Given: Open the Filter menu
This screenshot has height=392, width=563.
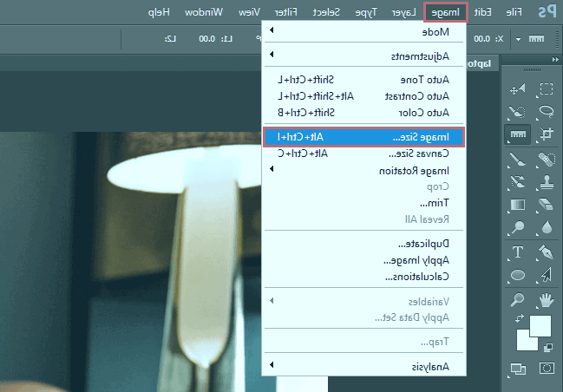Looking at the screenshot, I should click(284, 11).
